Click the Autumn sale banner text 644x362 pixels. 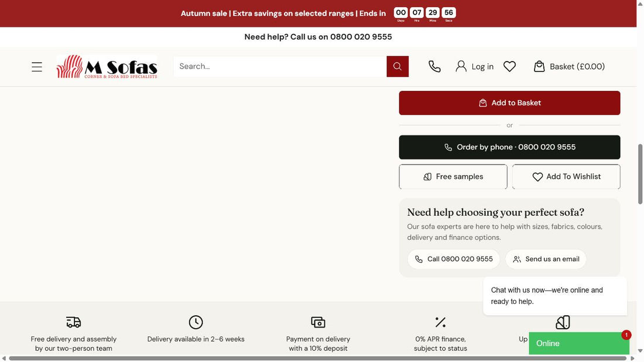[283, 13]
